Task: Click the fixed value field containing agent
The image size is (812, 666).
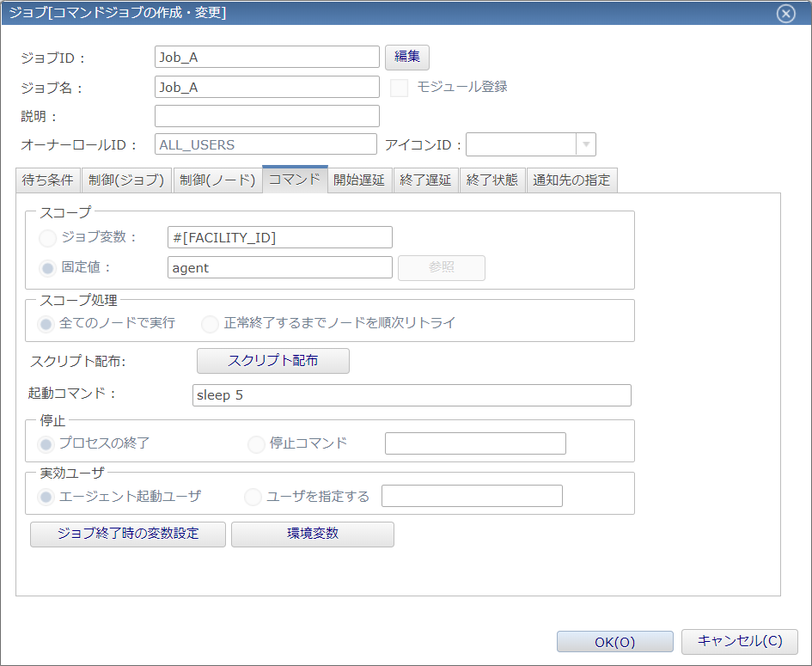Action: tap(279, 267)
